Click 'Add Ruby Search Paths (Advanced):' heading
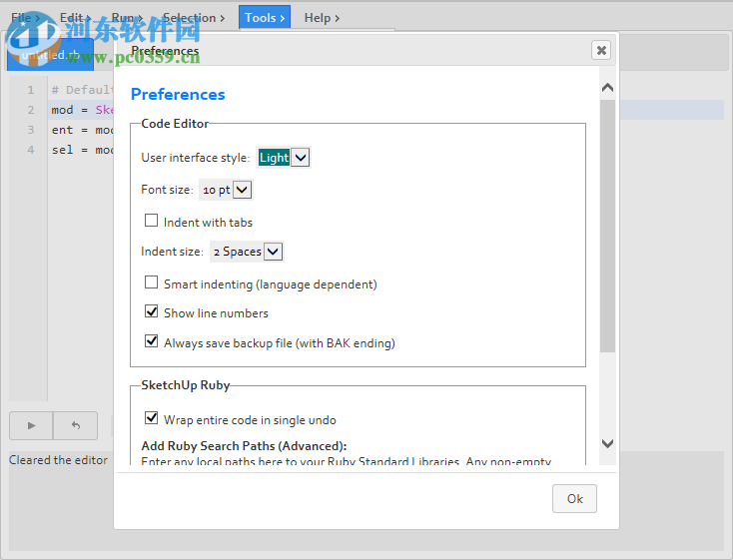 click(244, 446)
